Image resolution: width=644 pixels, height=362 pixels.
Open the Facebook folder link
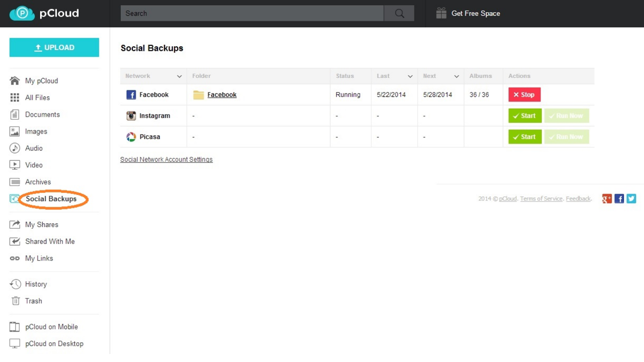pos(222,95)
